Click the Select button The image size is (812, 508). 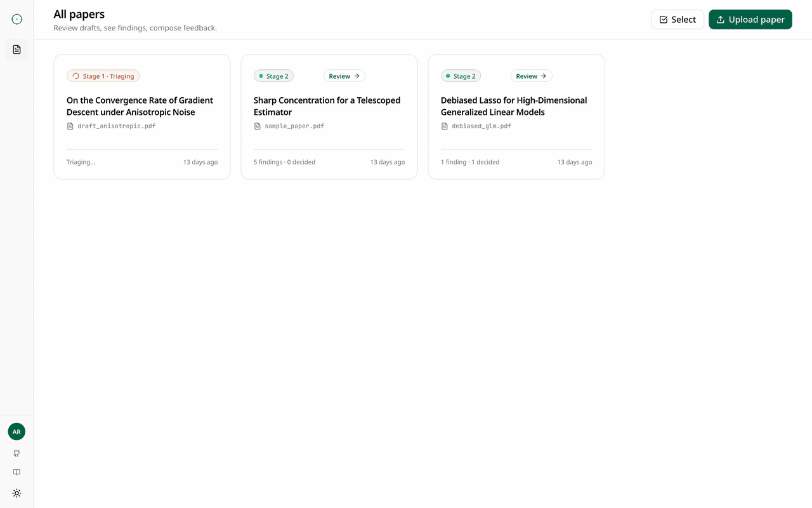pyautogui.click(x=678, y=20)
